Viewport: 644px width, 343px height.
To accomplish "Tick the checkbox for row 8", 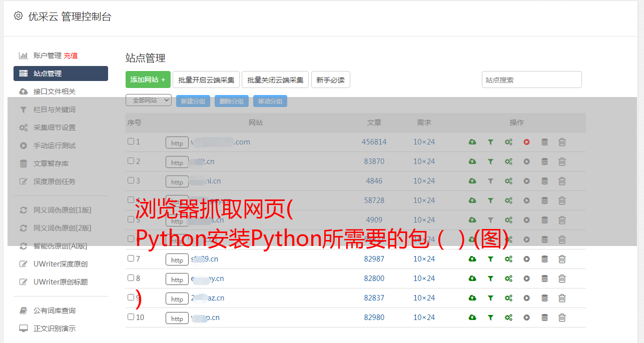I will coord(131,278).
